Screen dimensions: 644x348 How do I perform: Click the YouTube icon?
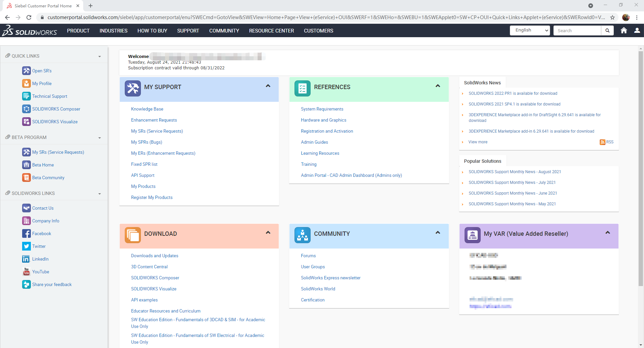26,272
